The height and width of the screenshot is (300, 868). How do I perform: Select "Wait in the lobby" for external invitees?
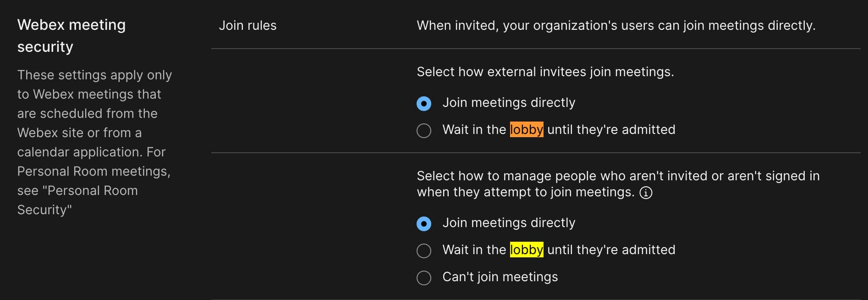(424, 131)
